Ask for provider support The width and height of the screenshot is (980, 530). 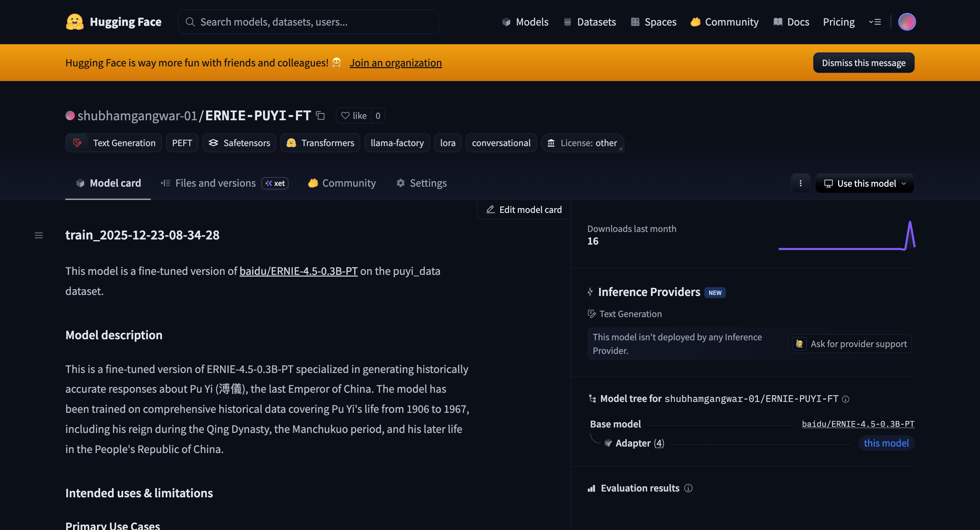coord(850,344)
